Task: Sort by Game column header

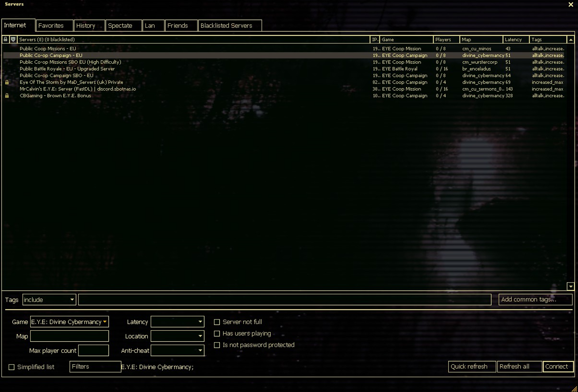Action: click(x=406, y=39)
